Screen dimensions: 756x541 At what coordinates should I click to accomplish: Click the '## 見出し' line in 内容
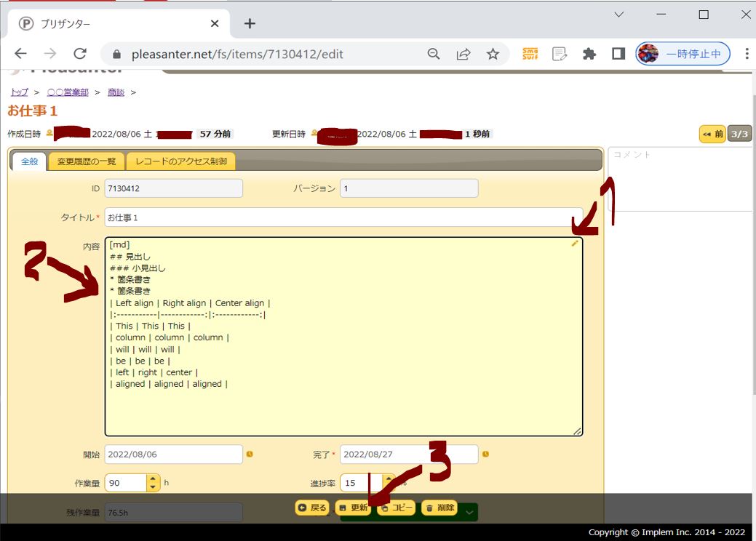[x=130, y=256]
